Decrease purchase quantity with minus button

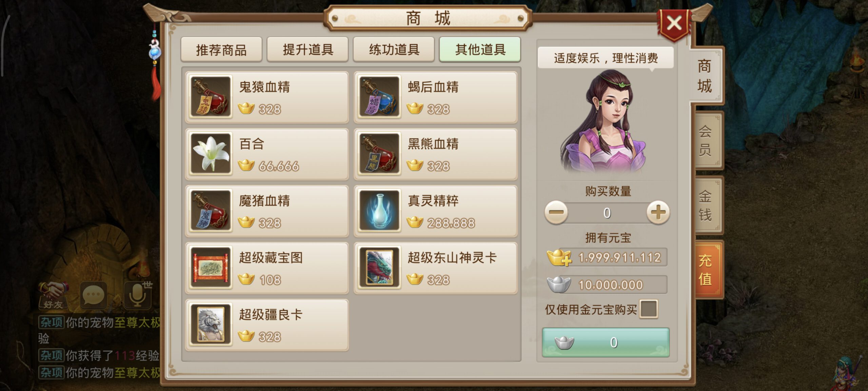(x=556, y=213)
